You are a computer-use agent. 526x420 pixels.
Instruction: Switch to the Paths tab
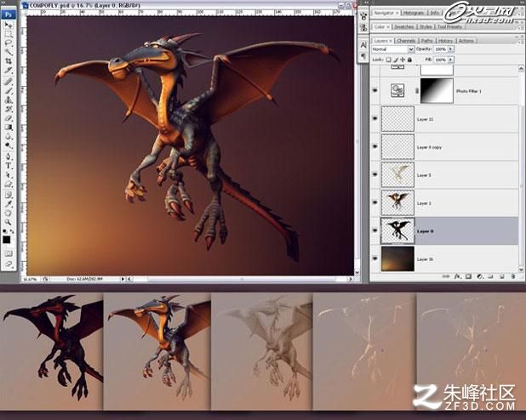click(426, 41)
